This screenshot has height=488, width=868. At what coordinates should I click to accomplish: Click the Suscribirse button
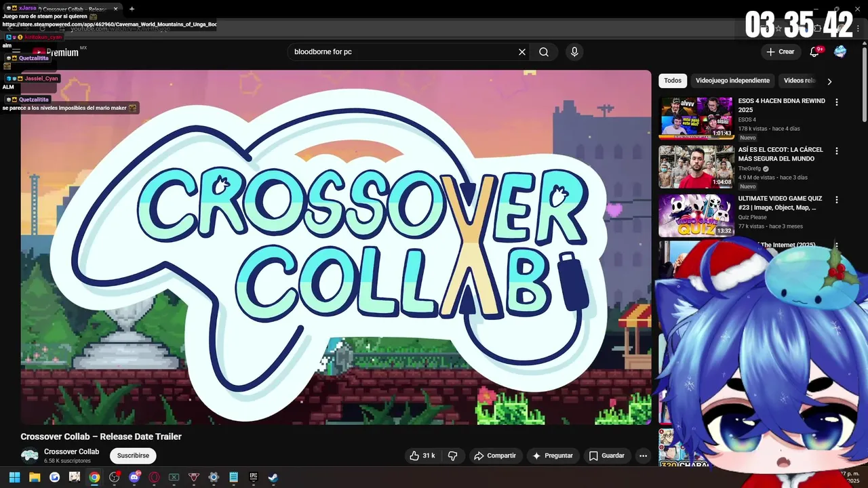tap(133, 456)
